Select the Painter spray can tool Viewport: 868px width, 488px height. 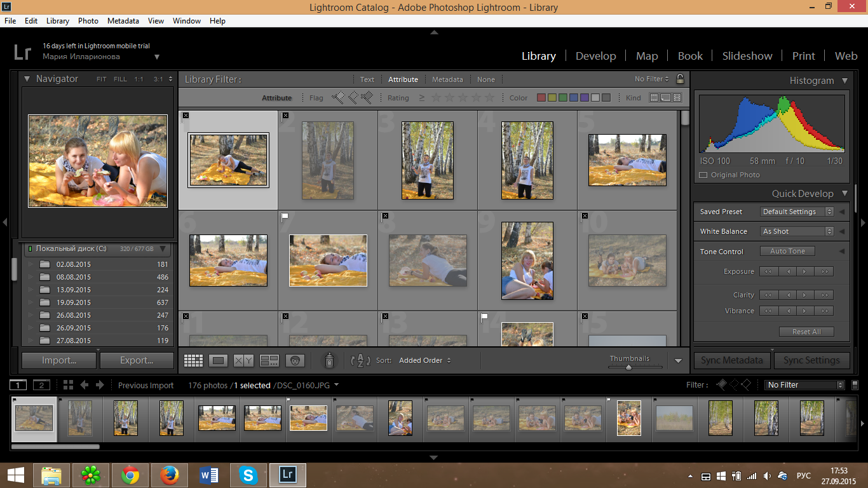coord(329,360)
